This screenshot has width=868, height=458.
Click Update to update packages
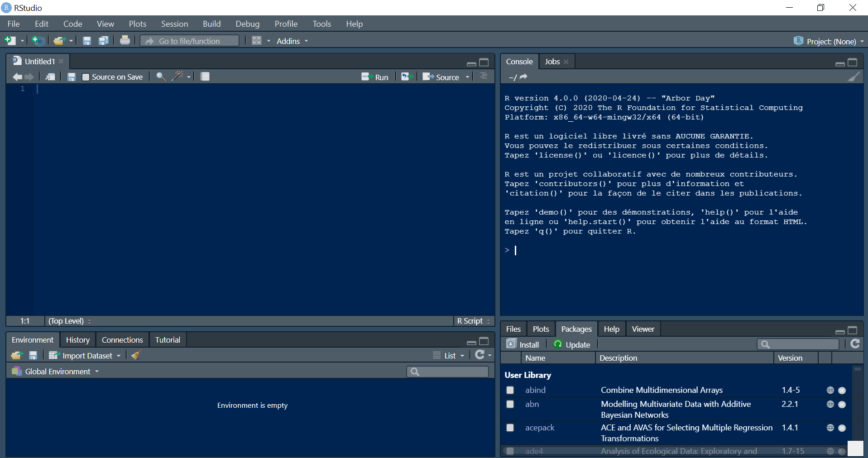click(x=571, y=344)
